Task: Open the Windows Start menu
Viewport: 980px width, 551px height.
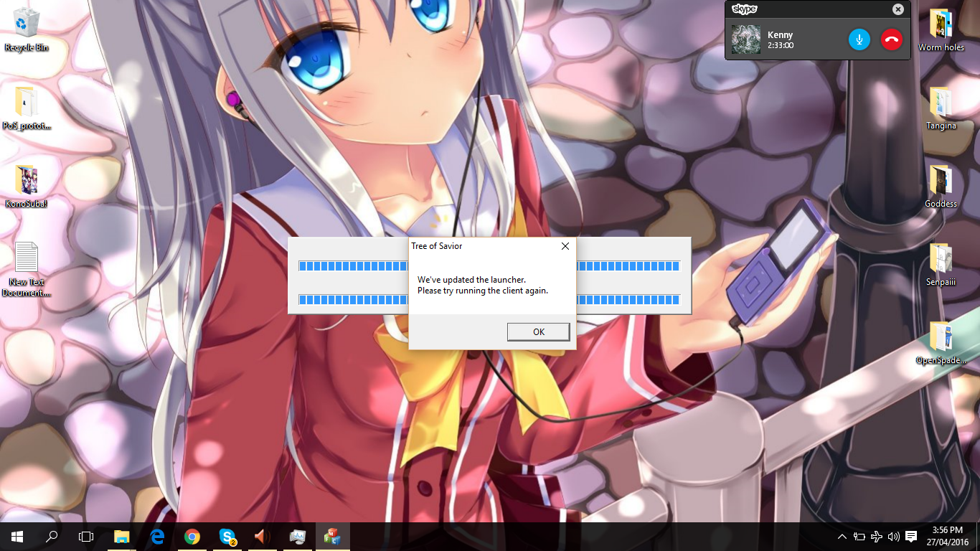Action: (x=17, y=536)
